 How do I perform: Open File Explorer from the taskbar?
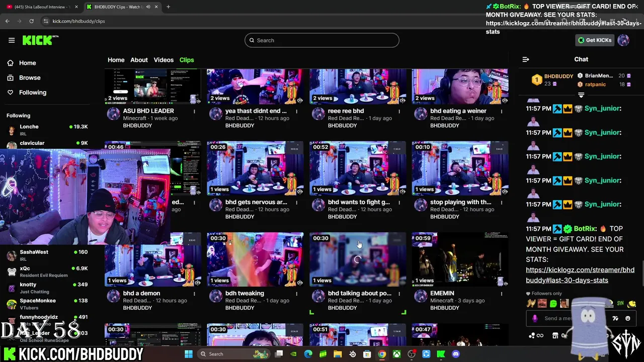click(338, 354)
